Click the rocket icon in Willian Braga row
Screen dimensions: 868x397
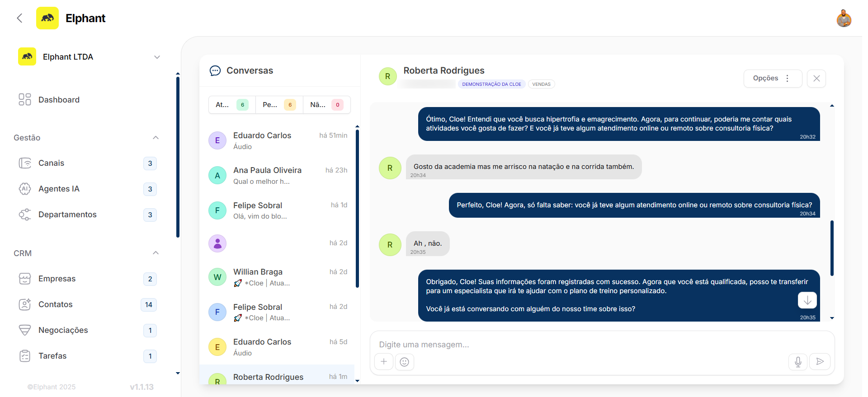tap(238, 283)
